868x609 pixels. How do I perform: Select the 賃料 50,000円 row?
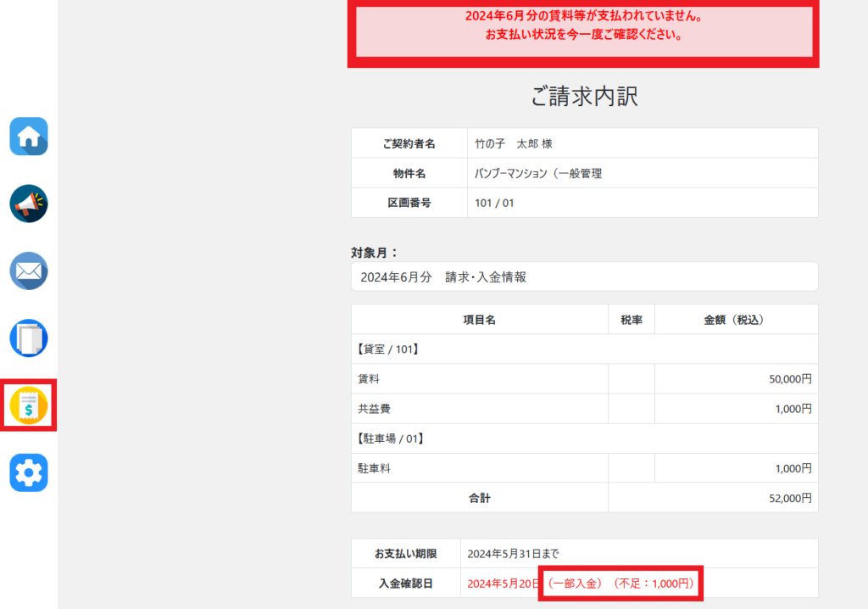[x=584, y=379]
